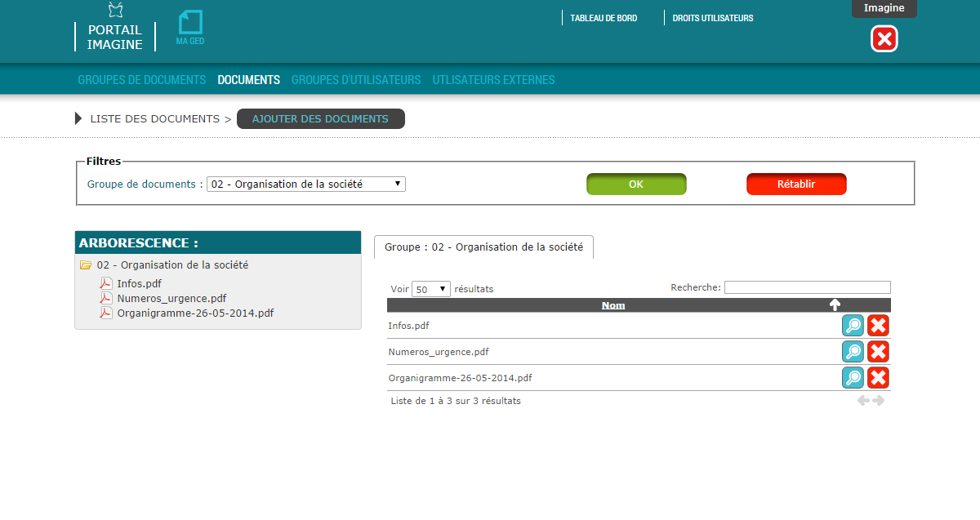
Task: Click the black triangle before Liste des documents
Action: (x=78, y=119)
